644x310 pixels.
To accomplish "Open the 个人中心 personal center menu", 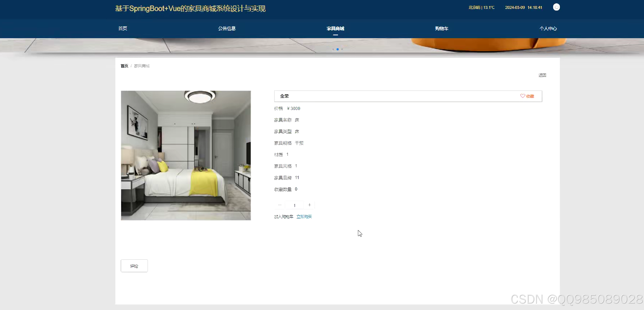I will click(x=548, y=29).
